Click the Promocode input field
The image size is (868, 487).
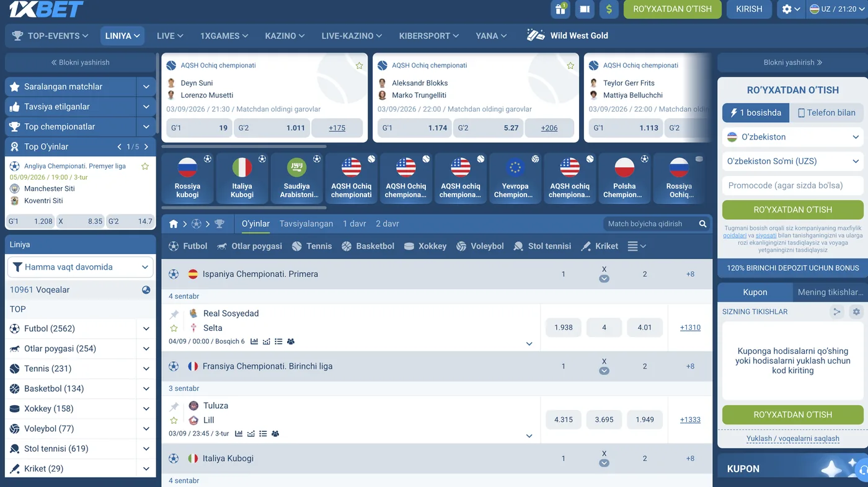(793, 185)
